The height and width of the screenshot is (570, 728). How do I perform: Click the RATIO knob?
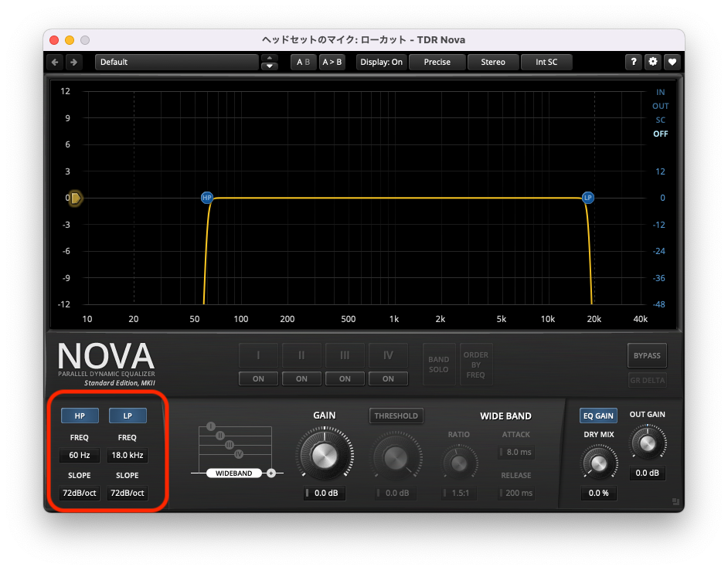[459, 463]
